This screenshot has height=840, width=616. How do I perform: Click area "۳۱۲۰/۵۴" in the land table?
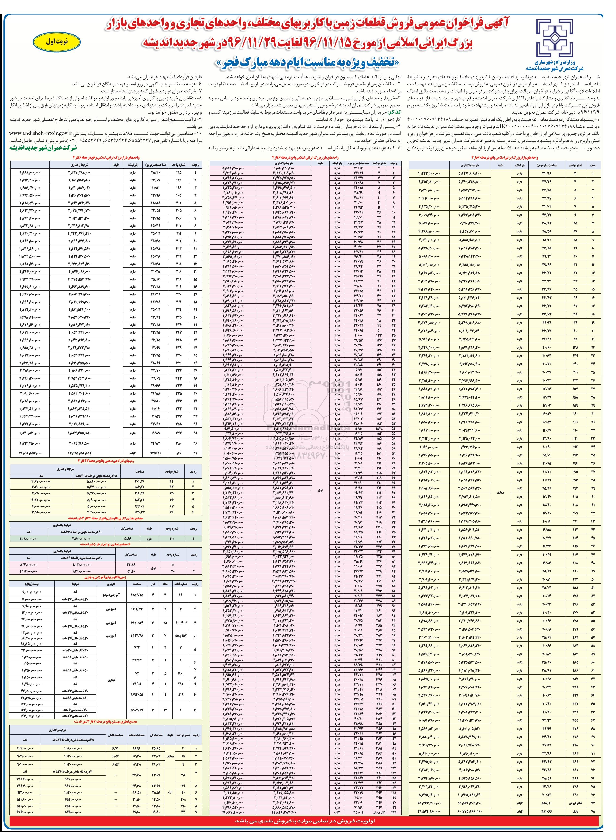(x=137, y=623)
